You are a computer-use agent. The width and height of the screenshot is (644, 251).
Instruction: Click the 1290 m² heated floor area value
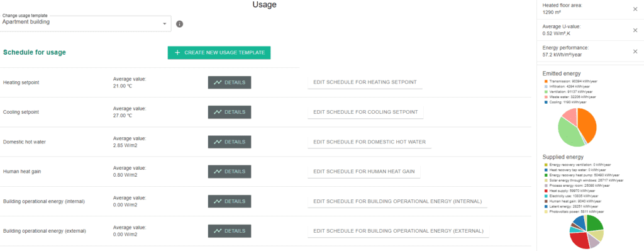pos(552,13)
